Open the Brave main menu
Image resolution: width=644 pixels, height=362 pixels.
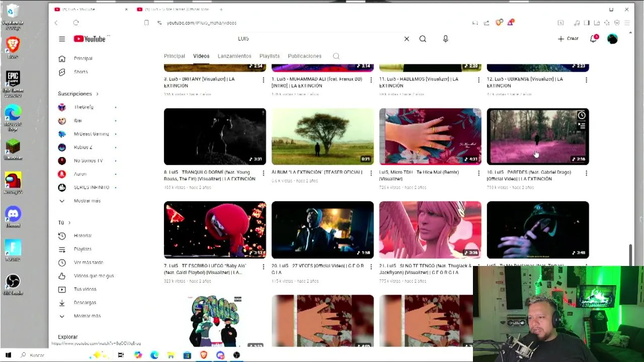[627, 23]
